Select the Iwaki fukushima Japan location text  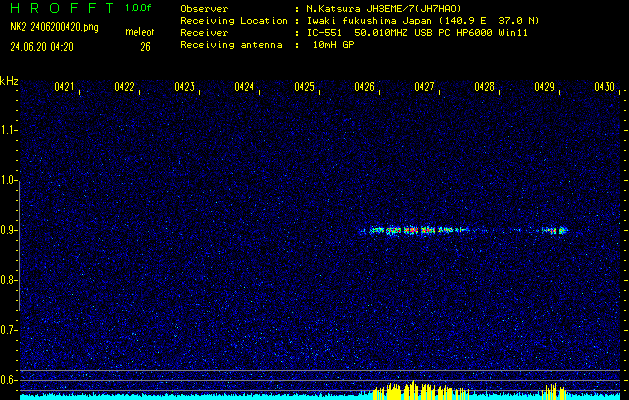tap(423, 21)
